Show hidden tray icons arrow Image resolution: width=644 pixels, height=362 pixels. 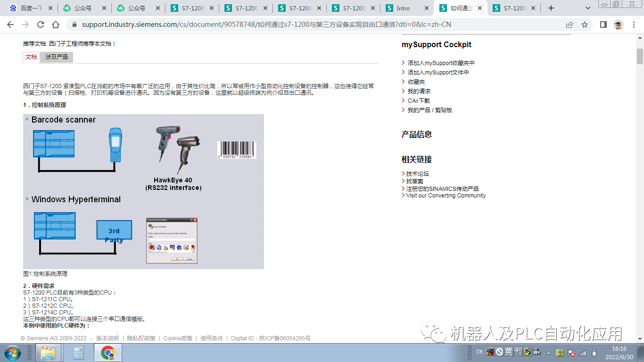tap(548, 353)
